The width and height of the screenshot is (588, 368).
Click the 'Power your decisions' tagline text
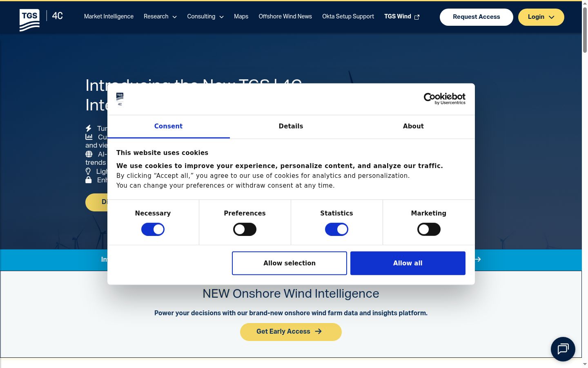point(291,313)
